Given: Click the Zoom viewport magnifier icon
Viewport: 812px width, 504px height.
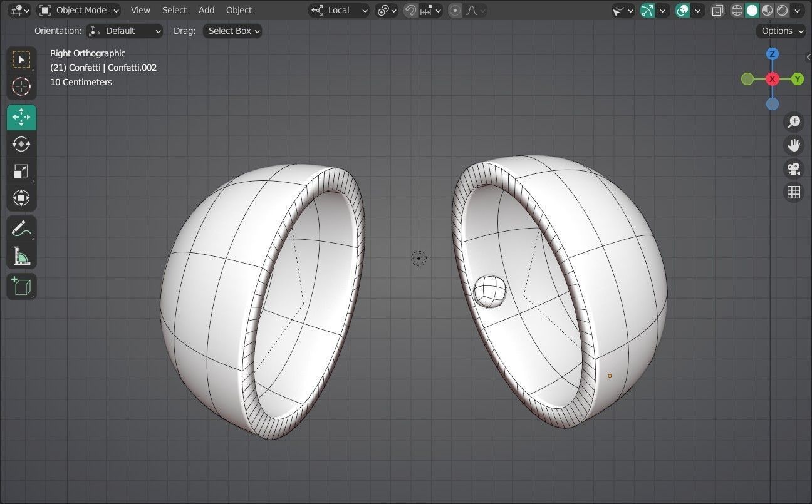Looking at the screenshot, I should coord(794,122).
